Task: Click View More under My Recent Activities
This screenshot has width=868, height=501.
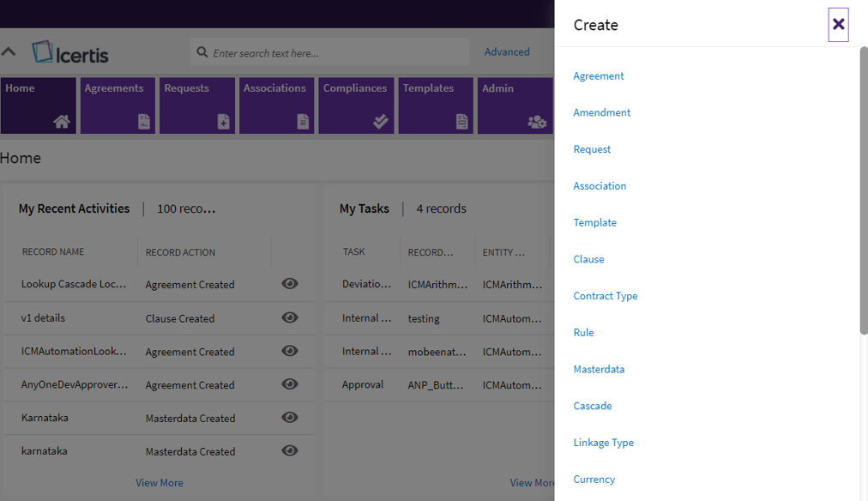Action: [x=160, y=483]
